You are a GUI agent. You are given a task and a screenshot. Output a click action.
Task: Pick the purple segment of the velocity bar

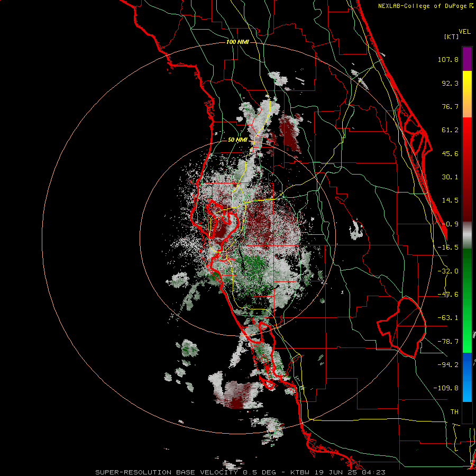coord(467,59)
